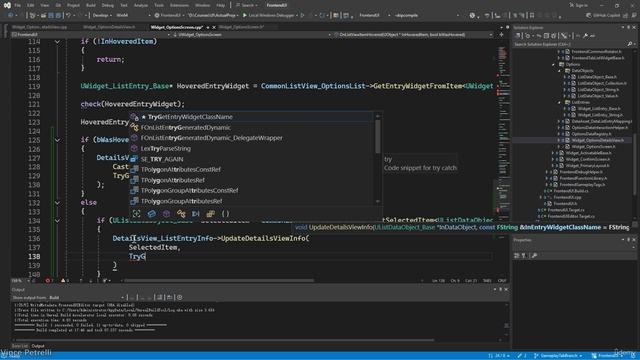Open Develop configuration dropdown
Viewport: 640px width, 360px height.
pos(102,16)
